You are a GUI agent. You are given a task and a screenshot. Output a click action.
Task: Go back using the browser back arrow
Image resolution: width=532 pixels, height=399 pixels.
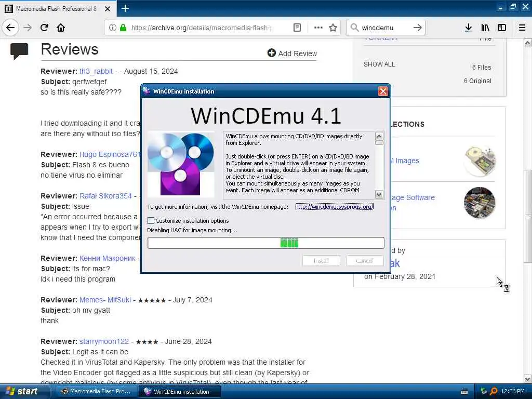10,28
